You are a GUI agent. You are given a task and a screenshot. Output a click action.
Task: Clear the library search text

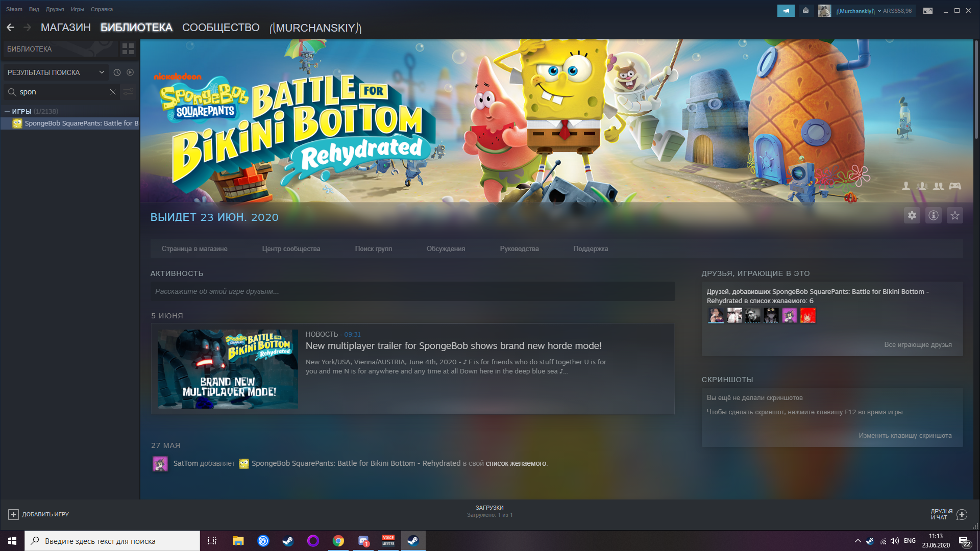(113, 92)
